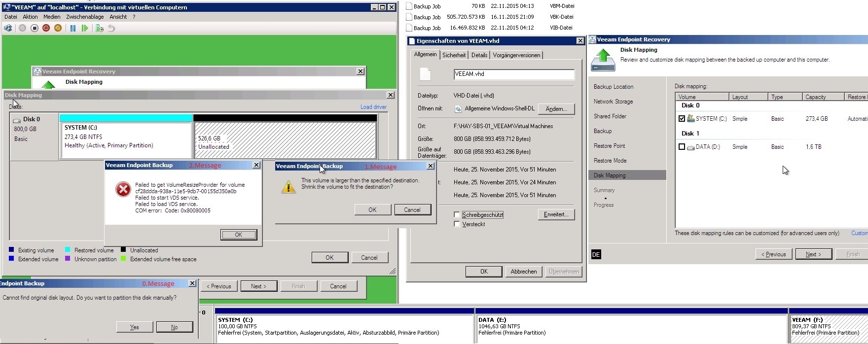Click the Snapshot/Checkpoint toolbar icon

[x=99, y=28]
